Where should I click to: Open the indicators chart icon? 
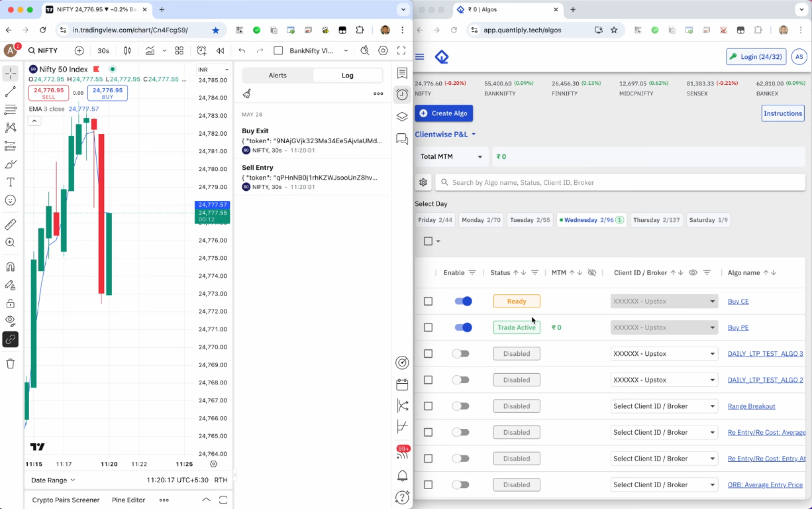click(150, 50)
